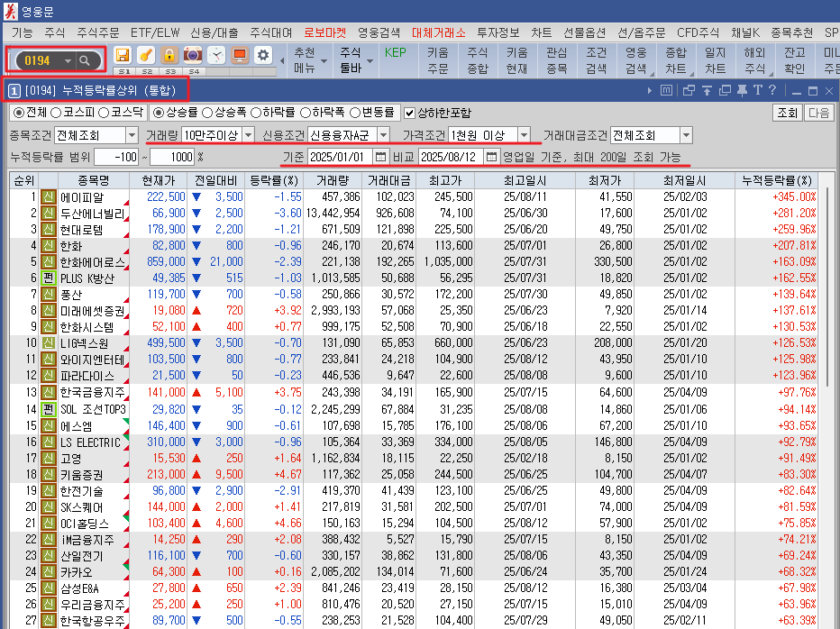Open the ETF/ELW menu

(x=155, y=32)
